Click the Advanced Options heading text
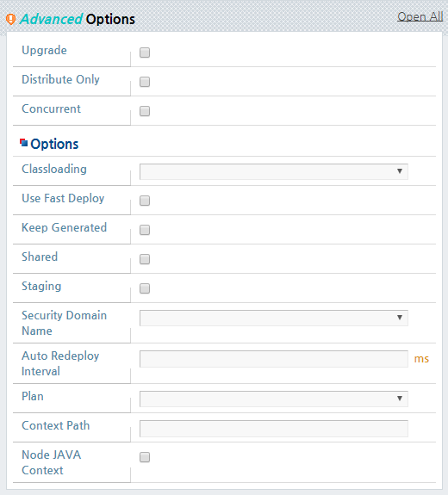Image resolution: width=448 pixels, height=495 pixels. pyautogui.click(x=78, y=19)
